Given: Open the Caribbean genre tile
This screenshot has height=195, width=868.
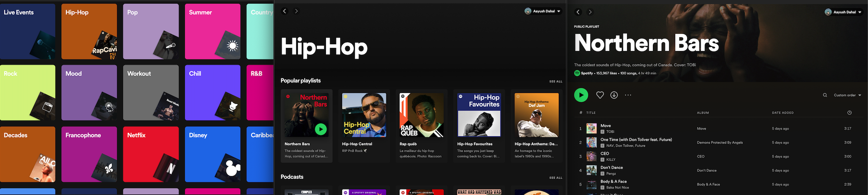Looking at the screenshot, I should 260,154.
